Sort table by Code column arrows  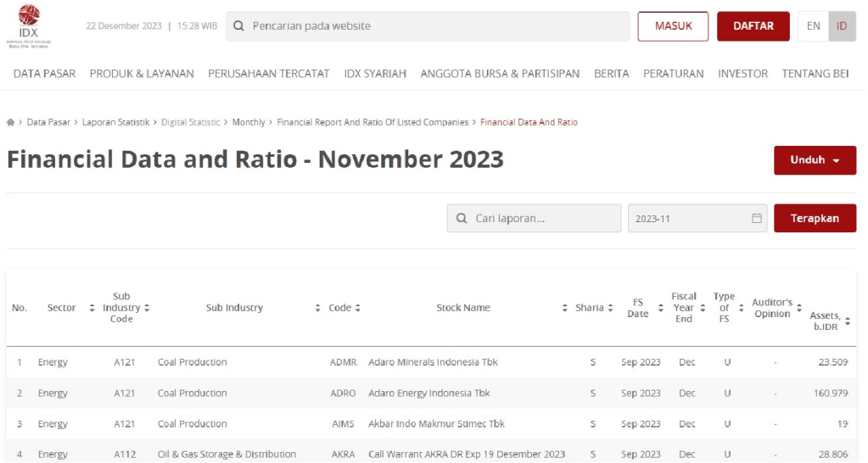358,308
